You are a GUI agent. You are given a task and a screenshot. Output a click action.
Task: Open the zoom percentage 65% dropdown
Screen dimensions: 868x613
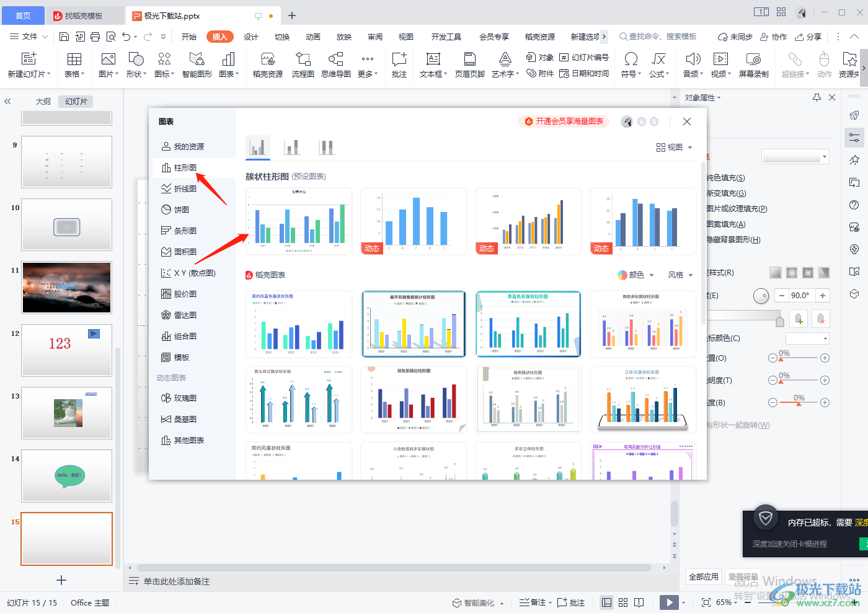coord(727,602)
